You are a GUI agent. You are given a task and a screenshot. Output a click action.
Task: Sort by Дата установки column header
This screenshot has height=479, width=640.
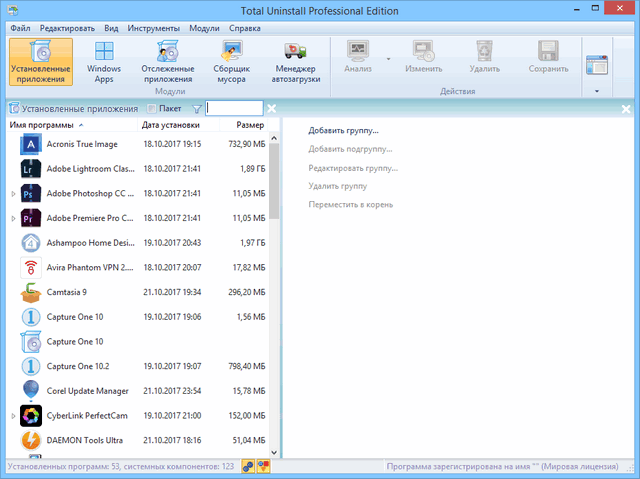point(171,125)
